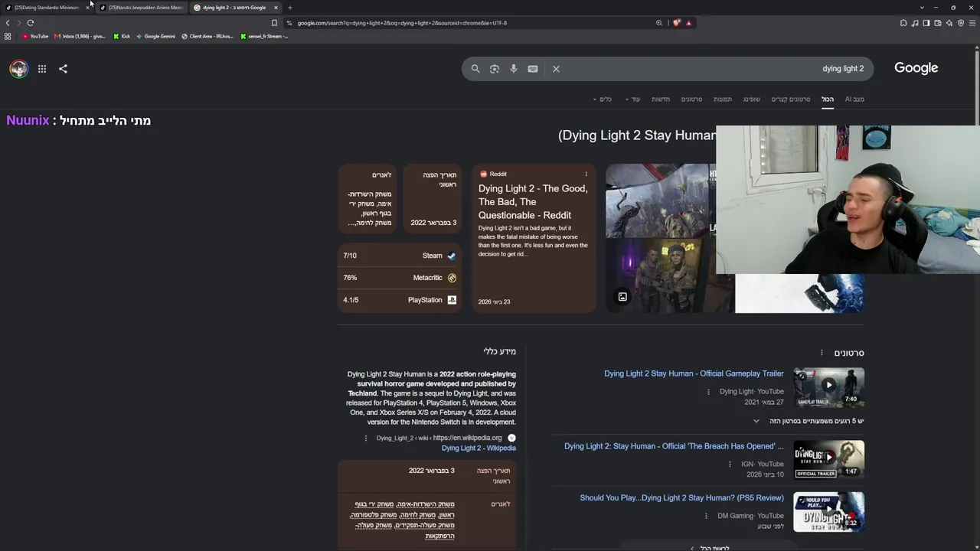Open the Reddit 'The Good, The Bad, The Questionable' post
This screenshot has width=980, height=551.
533,202
